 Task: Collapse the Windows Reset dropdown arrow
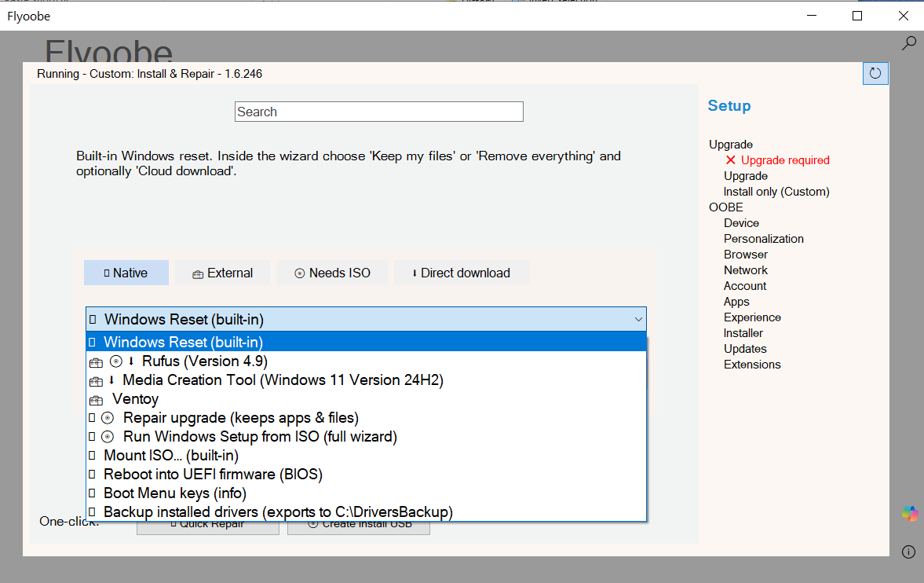tap(638, 320)
